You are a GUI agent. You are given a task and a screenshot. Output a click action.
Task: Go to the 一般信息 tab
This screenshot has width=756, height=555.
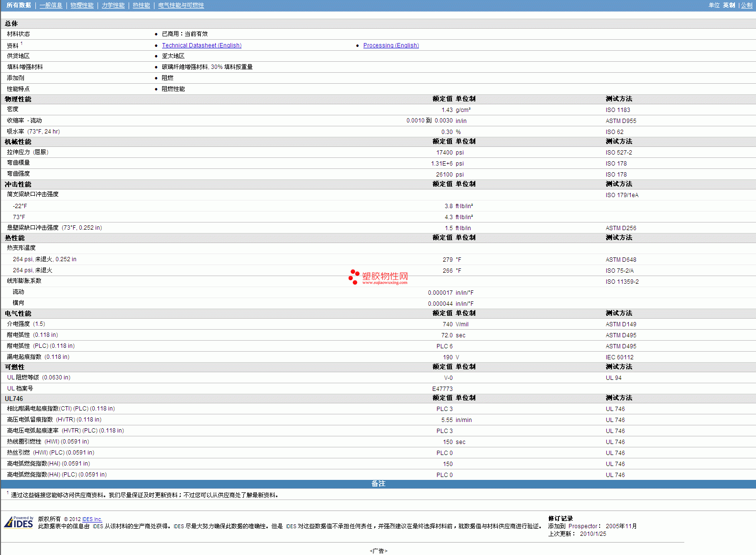tap(51, 5)
